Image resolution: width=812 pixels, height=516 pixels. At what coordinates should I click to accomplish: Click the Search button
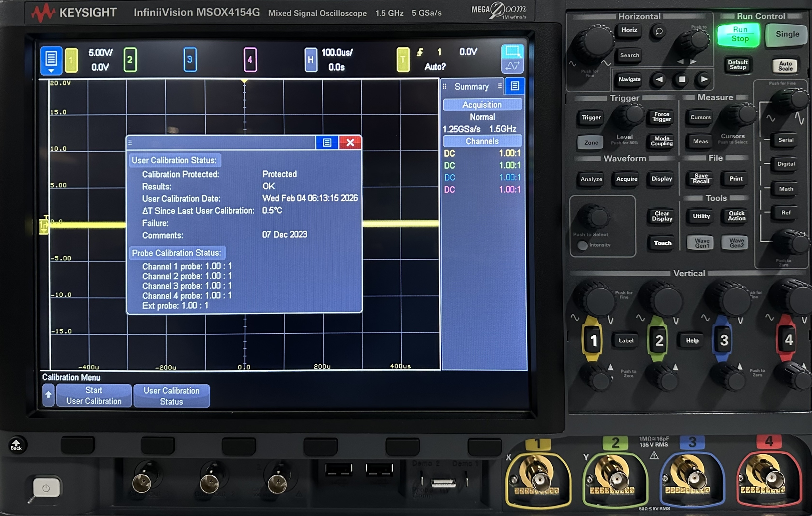click(629, 55)
